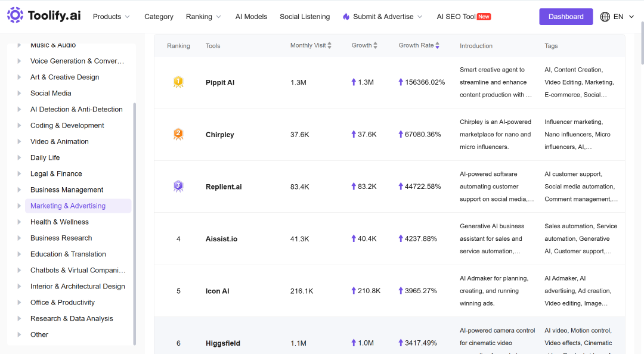Image resolution: width=644 pixels, height=354 pixels.
Task: Select Video & Animation category
Action: (x=60, y=141)
